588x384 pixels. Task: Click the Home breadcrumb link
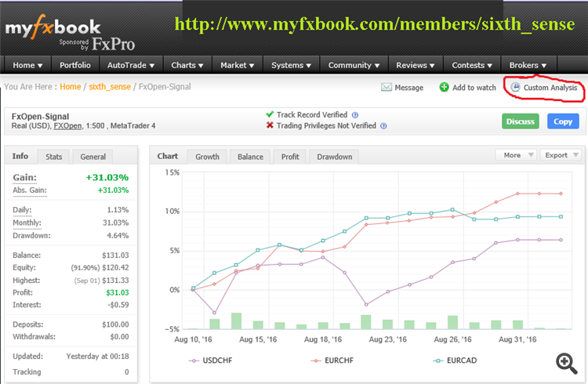70,87
